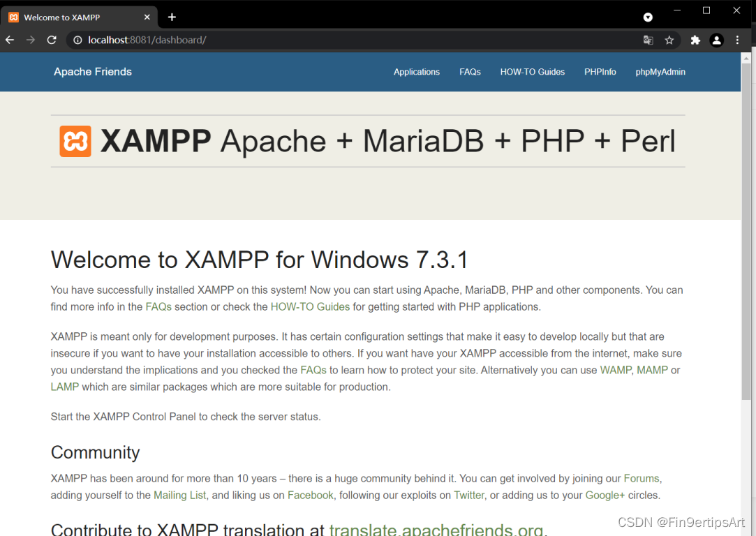This screenshot has width=756, height=536.
Task: Minimize the browser window
Action: pos(677,10)
